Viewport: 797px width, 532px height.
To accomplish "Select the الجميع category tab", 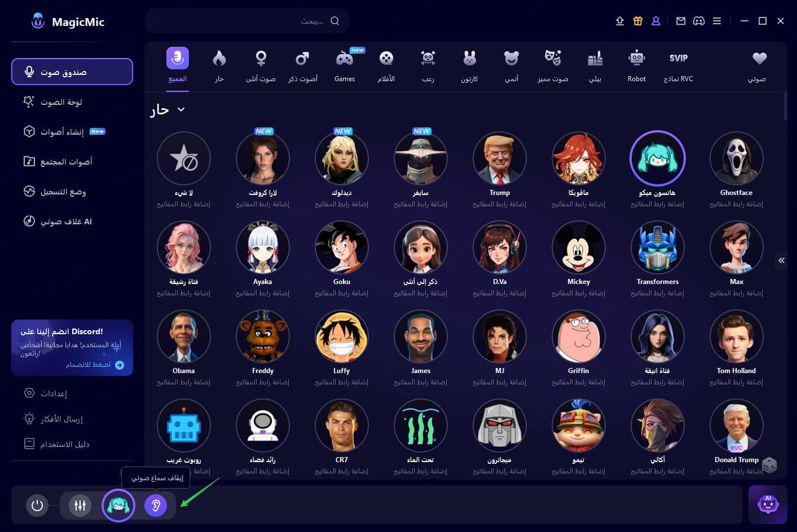I will (x=178, y=65).
